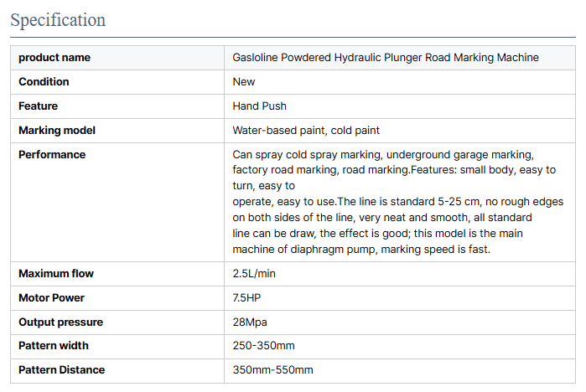Click the 'Performance' row label
586x392 pixels.
[52, 155]
